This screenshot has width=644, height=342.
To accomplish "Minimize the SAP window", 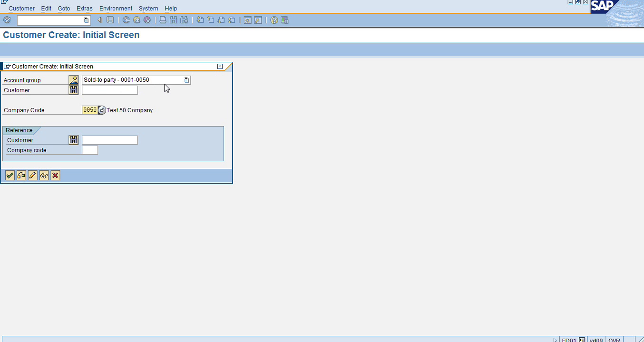I will click(x=570, y=2).
